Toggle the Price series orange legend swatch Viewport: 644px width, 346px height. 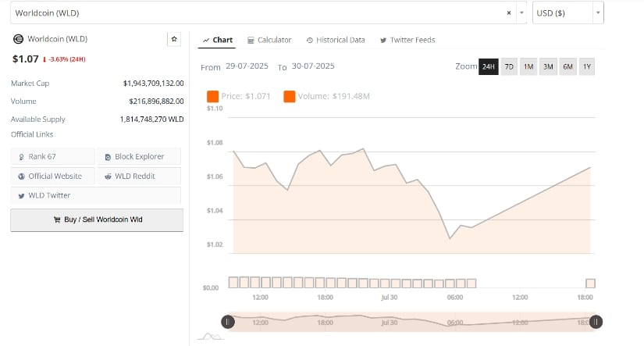213,96
